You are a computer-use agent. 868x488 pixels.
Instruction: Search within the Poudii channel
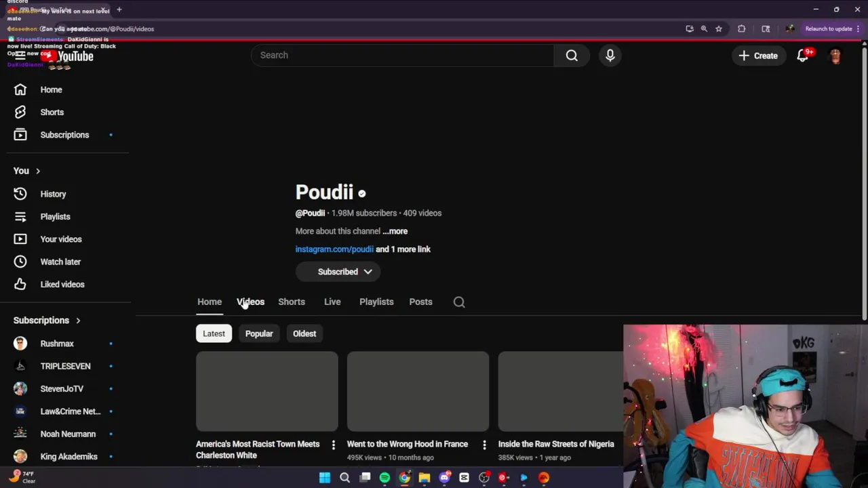[x=459, y=302]
